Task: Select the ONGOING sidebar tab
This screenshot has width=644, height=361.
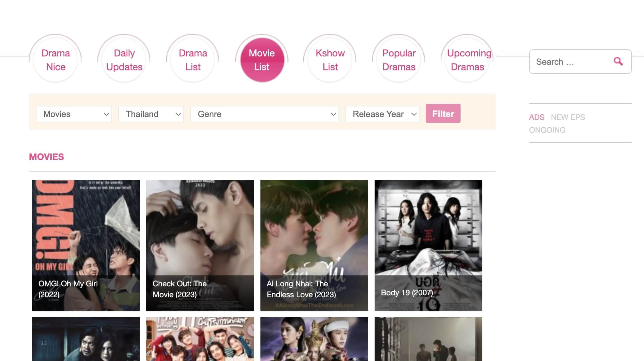Action: [x=547, y=130]
